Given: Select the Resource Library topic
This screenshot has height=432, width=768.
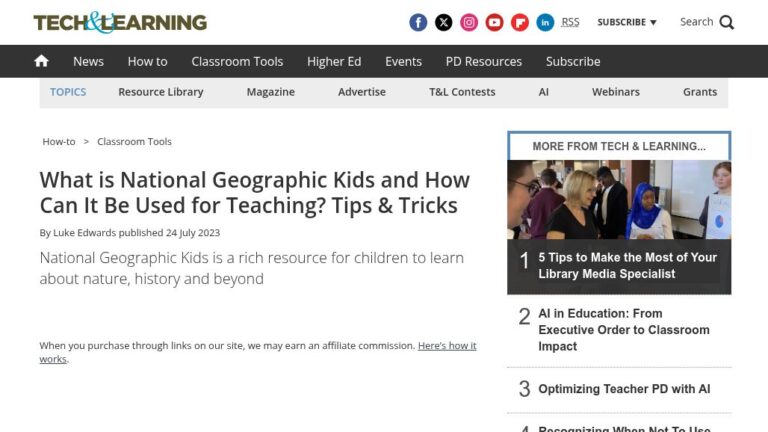Looking at the screenshot, I should (x=161, y=92).
